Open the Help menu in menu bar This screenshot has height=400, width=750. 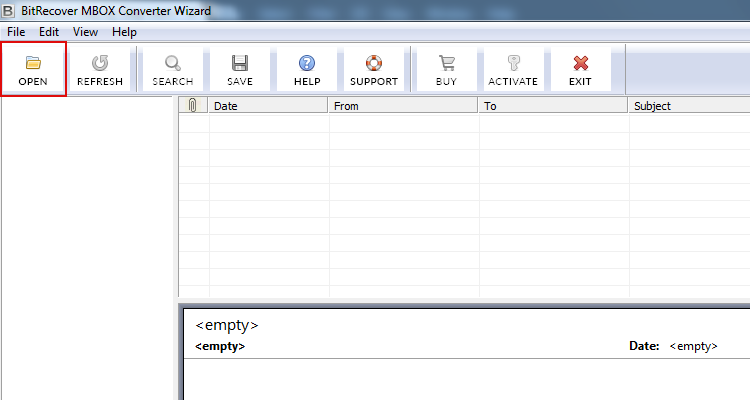pyautogui.click(x=124, y=32)
